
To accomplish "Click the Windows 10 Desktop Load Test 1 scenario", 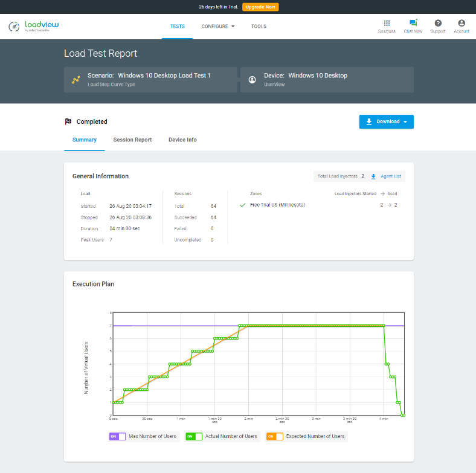I will (150, 80).
